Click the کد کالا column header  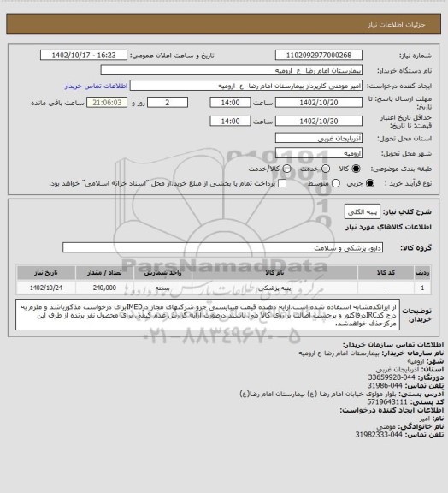386,272
